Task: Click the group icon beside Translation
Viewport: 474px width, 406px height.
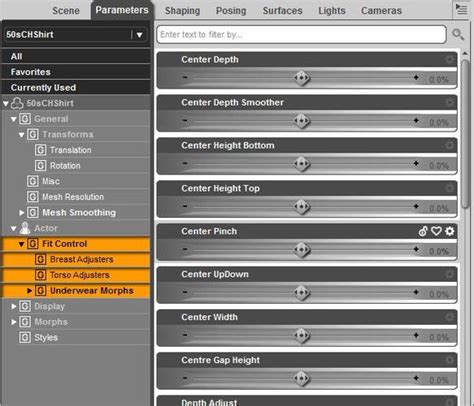Action: pos(40,150)
